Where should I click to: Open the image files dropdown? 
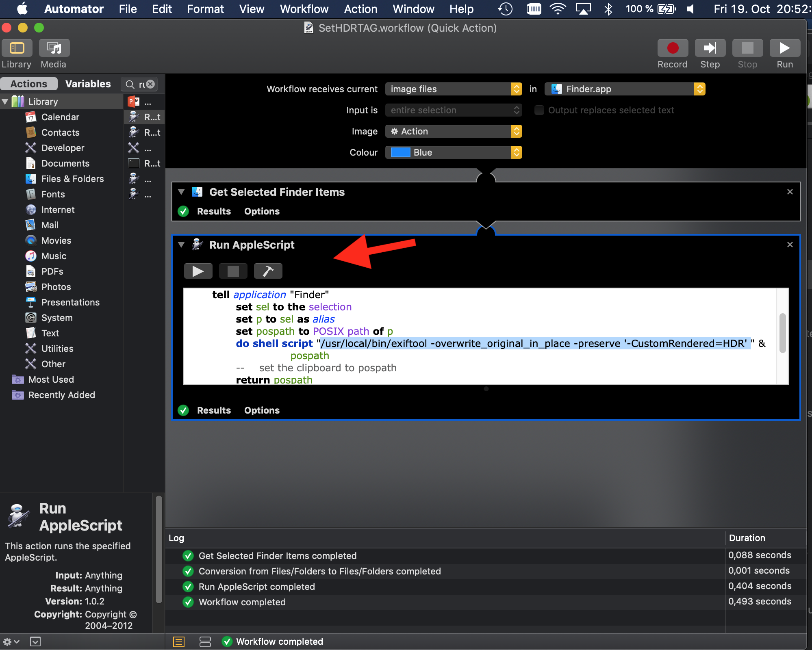click(x=453, y=89)
